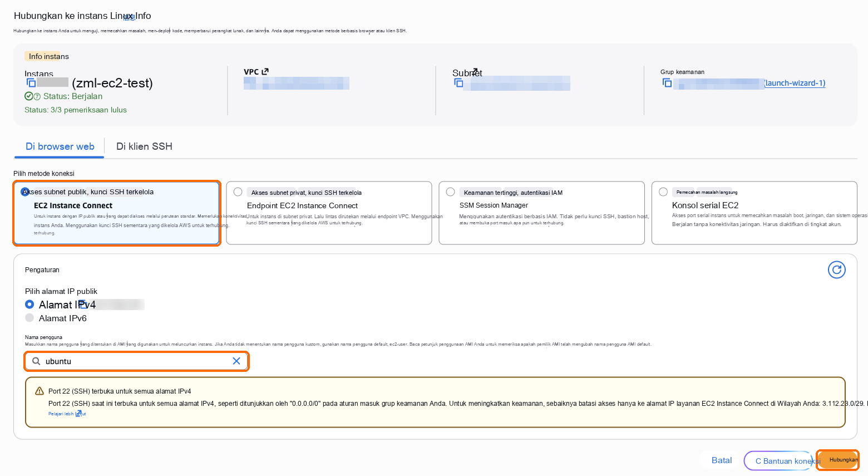Click the search magnifier in username field
868x476 pixels.
[x=36, y=361]
